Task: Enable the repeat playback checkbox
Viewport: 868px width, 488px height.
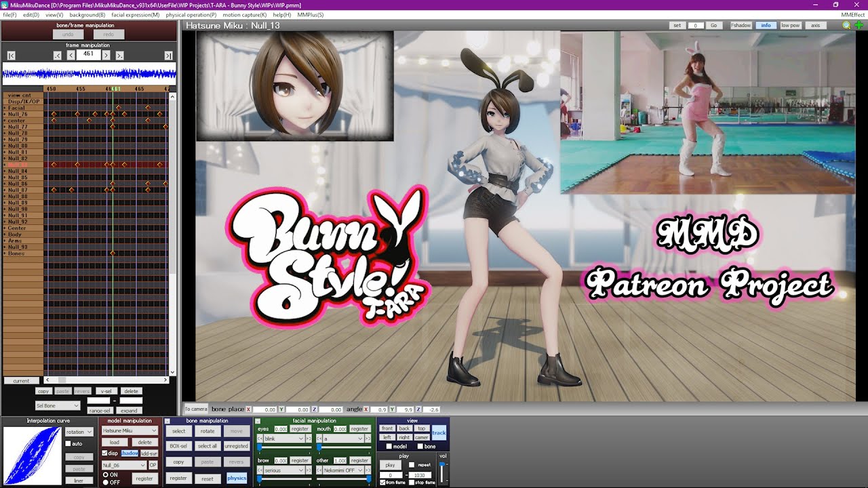Action: (412, 465)
